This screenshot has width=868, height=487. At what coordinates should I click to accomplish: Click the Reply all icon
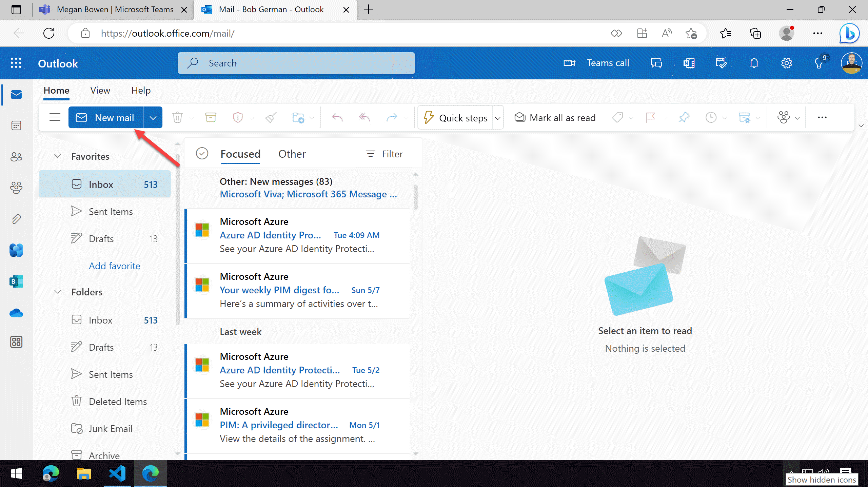[x=364, y=118]
